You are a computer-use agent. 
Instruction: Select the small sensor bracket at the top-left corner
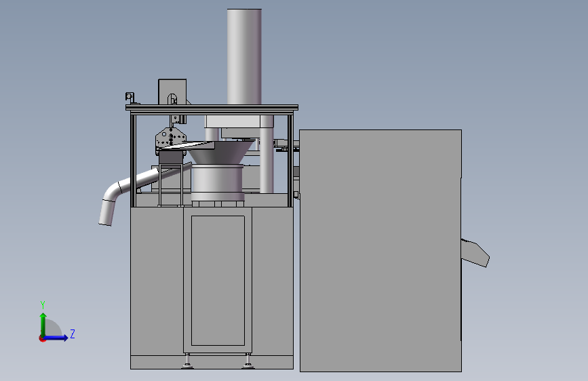click(130, 97)
